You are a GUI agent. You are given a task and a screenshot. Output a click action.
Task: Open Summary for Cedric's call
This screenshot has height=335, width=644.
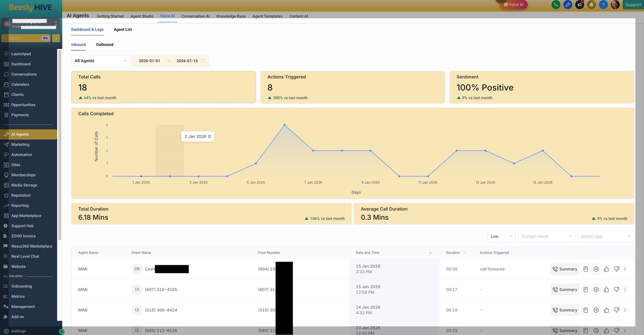click(x=565, y=269)
